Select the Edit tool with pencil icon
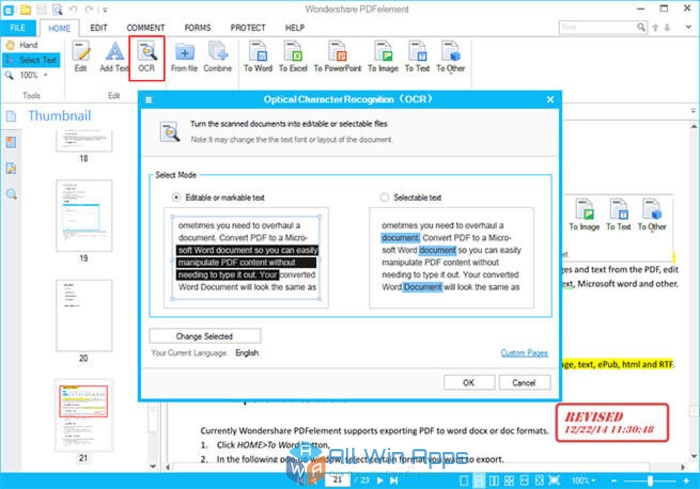This screenshot has height=489, width=700. (x=81, y=57)
